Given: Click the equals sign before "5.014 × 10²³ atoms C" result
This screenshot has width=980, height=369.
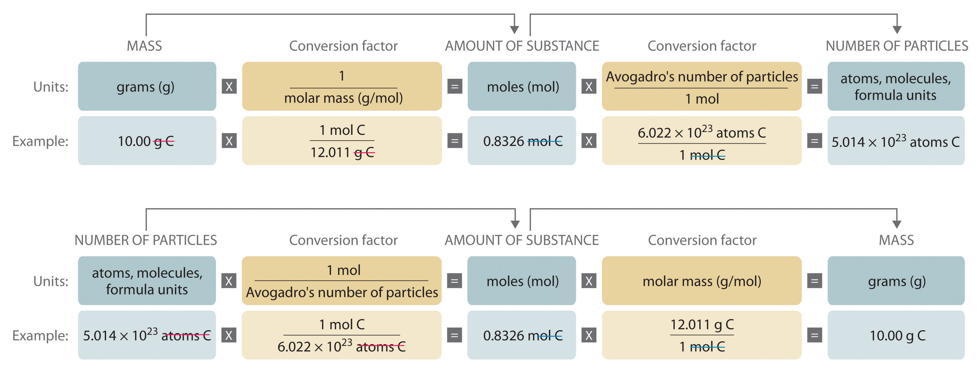Looking at the screenshot, I should pos(814,141).
